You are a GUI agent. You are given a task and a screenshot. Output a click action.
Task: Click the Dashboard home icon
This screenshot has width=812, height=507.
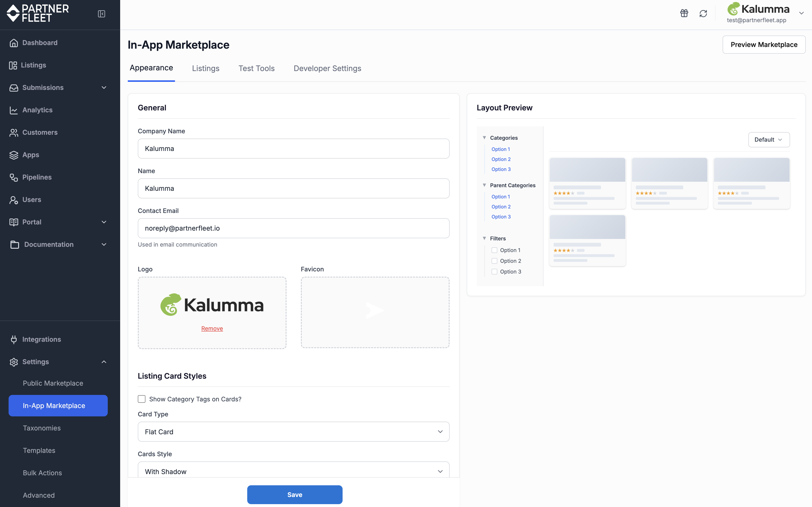pos(14,43)
